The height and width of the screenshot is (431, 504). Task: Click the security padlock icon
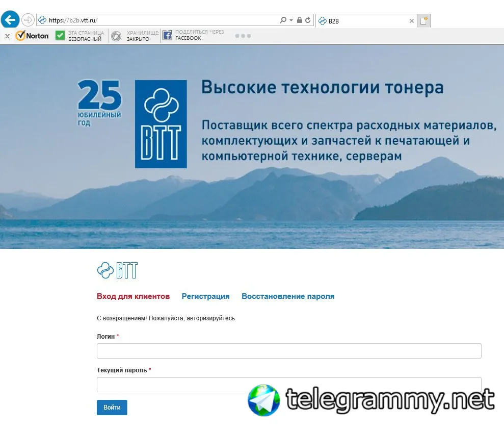(299, 20)
